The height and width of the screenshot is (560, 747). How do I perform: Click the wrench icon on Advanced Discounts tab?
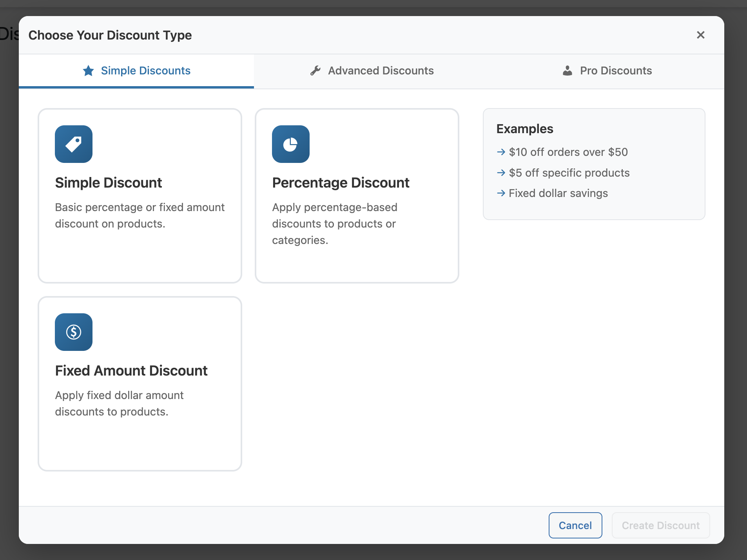pyautogui.click(x=315, y=71)
